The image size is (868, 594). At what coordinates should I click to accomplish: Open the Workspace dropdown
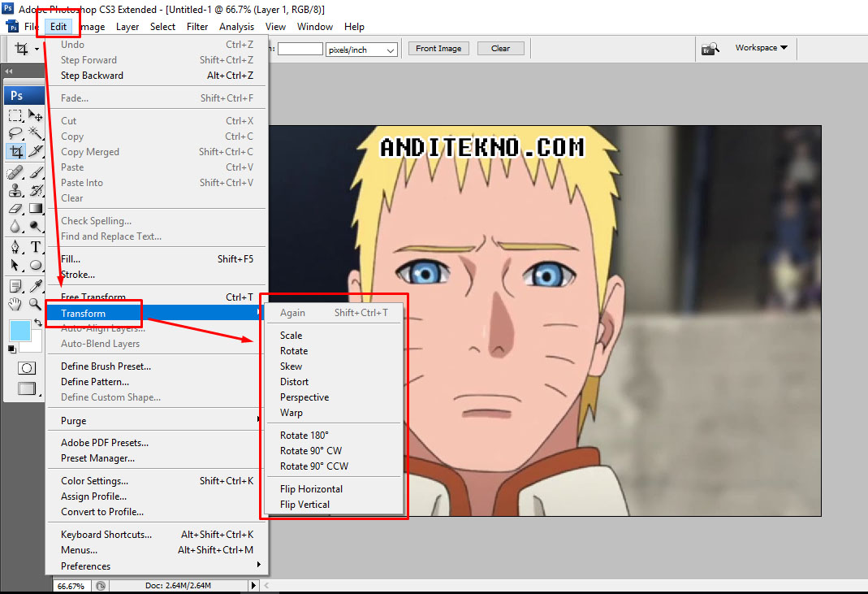click(x=761, y=48)
